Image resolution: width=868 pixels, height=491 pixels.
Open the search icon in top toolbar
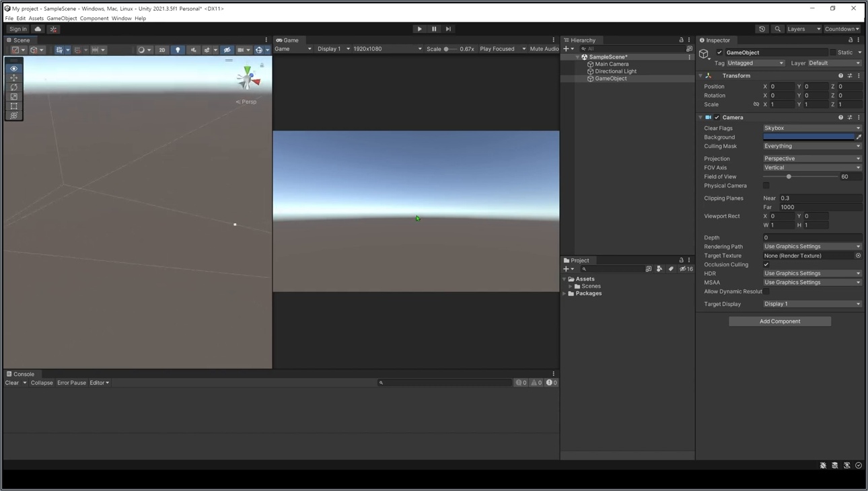tap(777, 29)
